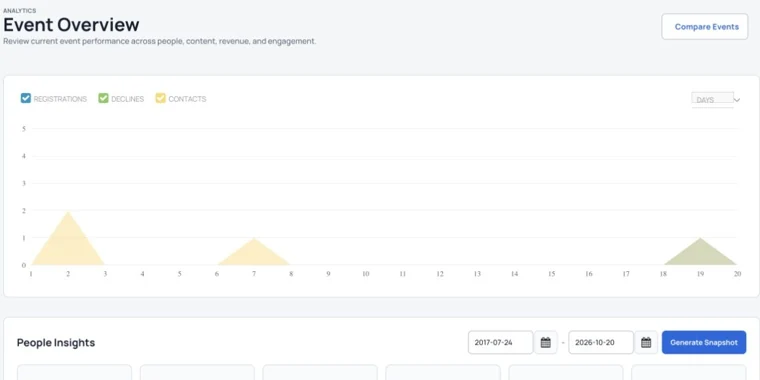Click the Analytics breadcrumb label
Viewport: 760px width, 380px height.
[19, 11]
